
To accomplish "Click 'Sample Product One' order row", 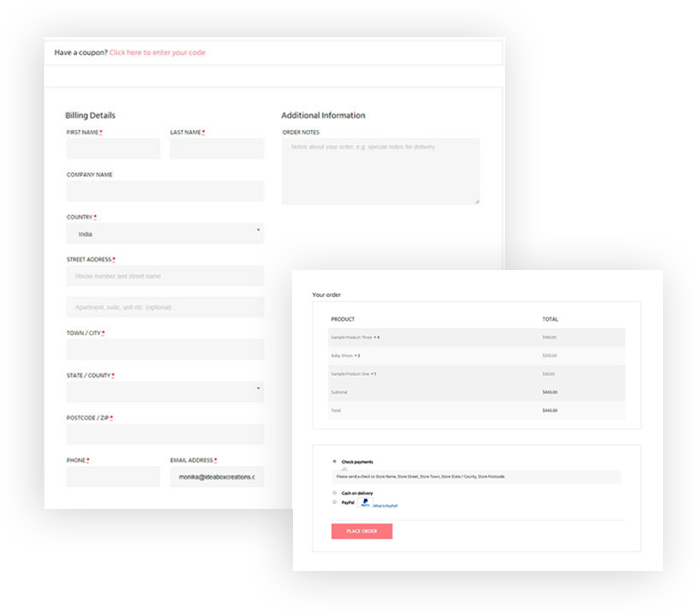I will click(477, 374).
